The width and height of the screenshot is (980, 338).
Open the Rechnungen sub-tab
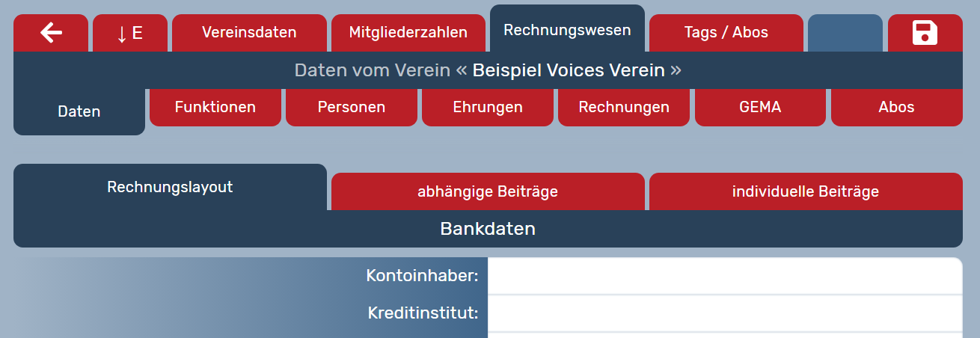click(624, 107)
